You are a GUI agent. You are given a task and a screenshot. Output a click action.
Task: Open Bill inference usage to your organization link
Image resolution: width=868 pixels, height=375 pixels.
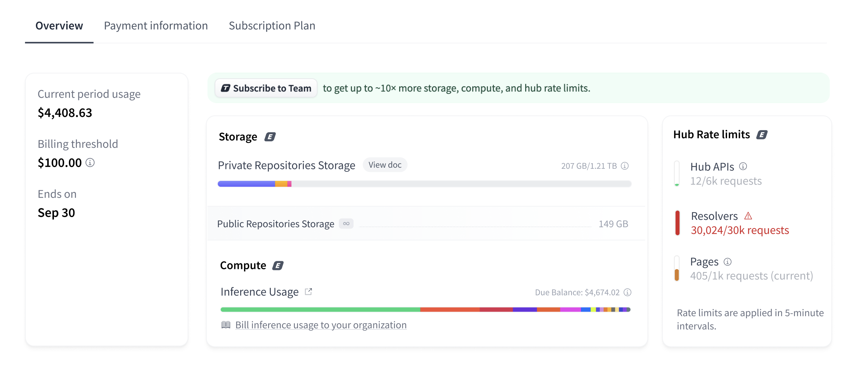[x=321, y=325]
